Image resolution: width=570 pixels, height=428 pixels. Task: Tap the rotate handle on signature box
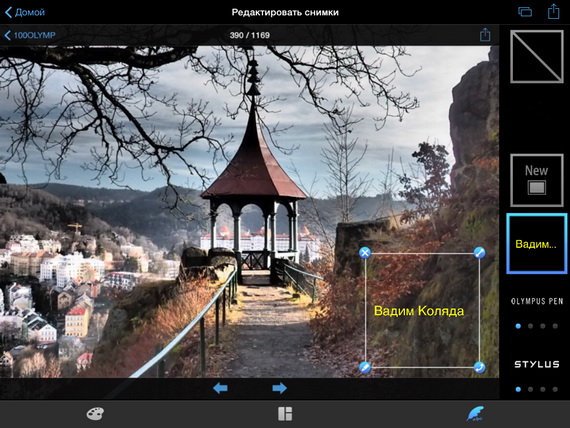[479, 367]
